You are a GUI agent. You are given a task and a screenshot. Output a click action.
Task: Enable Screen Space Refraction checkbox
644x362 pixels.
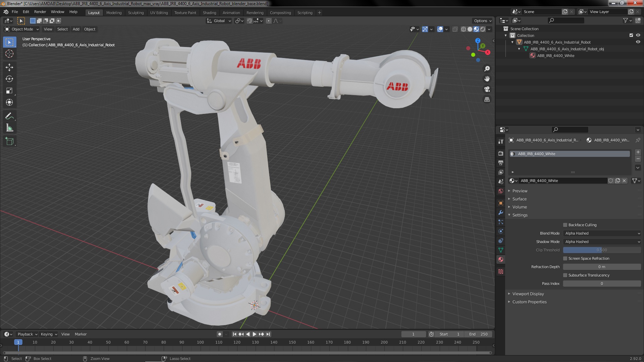[565, 258]
